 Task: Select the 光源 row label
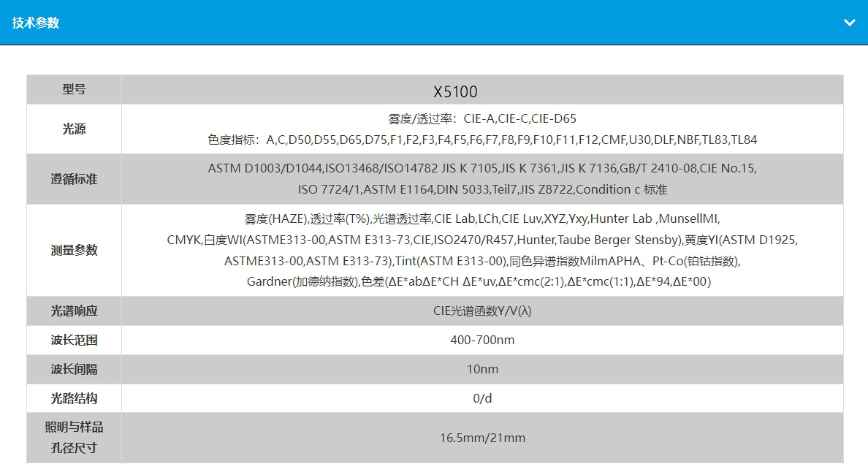74,129
